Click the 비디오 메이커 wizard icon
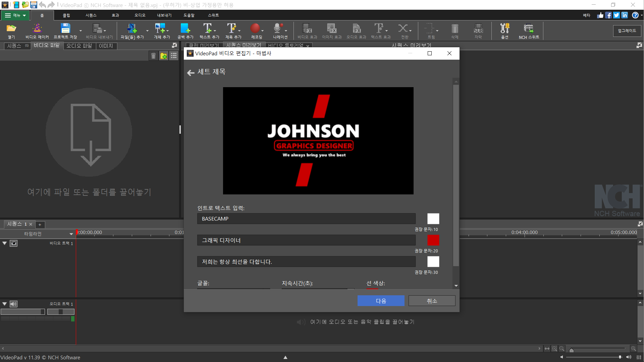This screenshot has width=644, height=362. tap(37, 28)
